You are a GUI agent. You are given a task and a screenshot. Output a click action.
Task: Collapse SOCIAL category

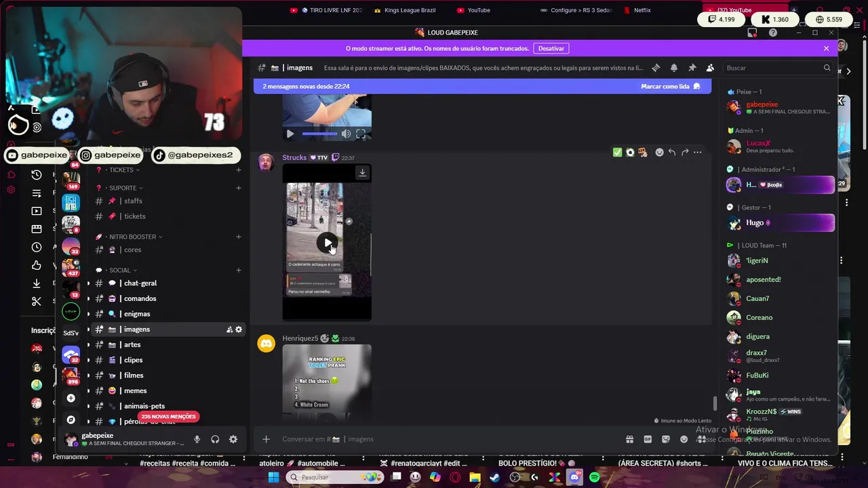point(123,270)
